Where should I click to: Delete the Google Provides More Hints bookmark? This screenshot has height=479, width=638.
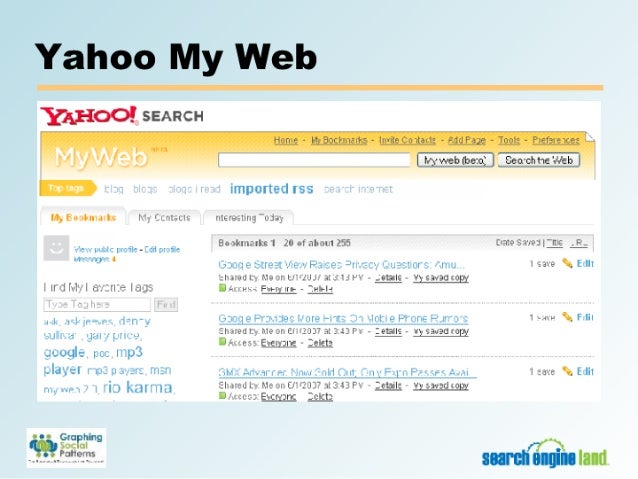[x=320, y=343]
